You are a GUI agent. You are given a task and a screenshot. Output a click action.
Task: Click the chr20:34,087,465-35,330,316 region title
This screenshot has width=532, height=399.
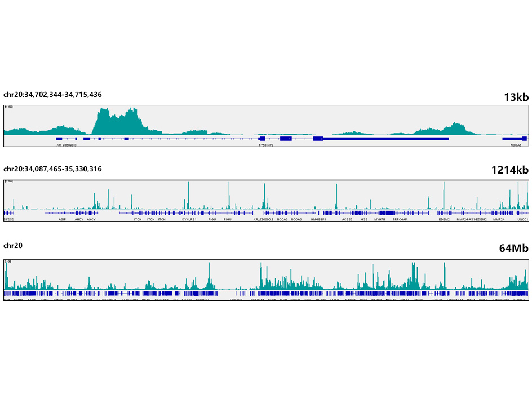point(52,169)
